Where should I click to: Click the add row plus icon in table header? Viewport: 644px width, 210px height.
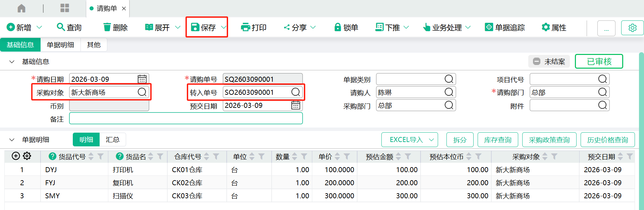(x=16, y=156)
